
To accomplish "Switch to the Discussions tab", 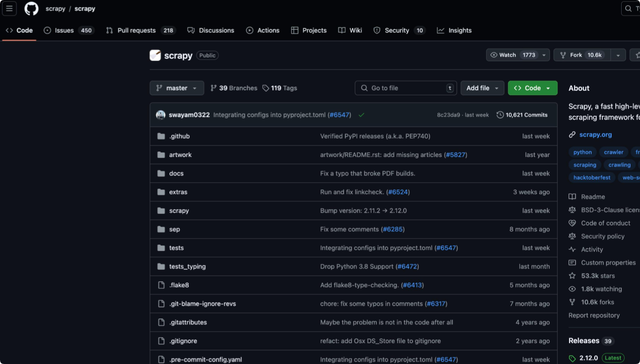I will [211, 30].
